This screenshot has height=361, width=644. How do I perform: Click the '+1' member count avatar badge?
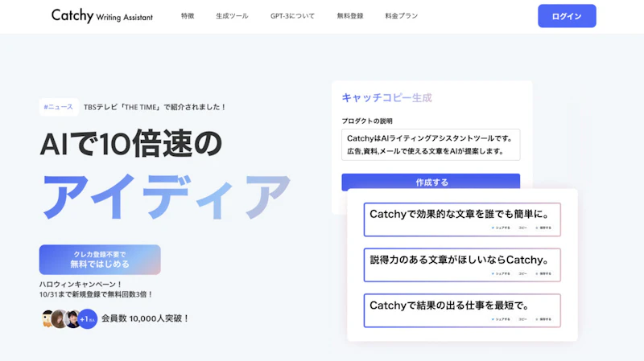click(x=88, y=318)
